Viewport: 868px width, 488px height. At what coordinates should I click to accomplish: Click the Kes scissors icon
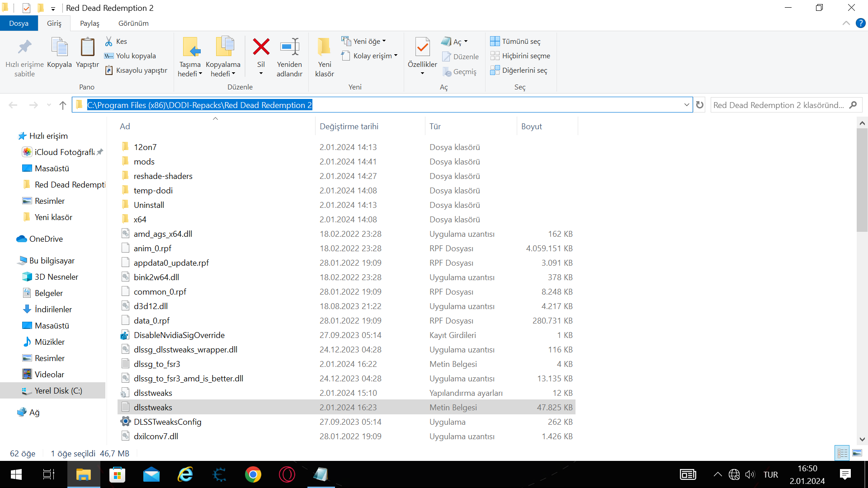[109, 41]
